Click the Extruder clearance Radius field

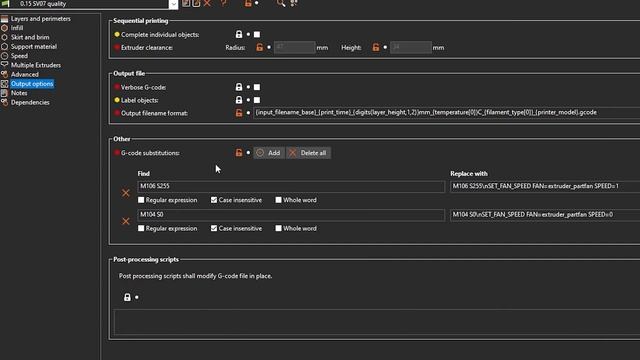[294, 47]
